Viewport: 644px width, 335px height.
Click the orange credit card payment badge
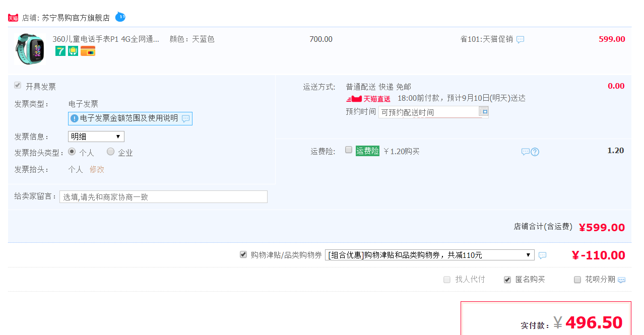tap(88, 51)
